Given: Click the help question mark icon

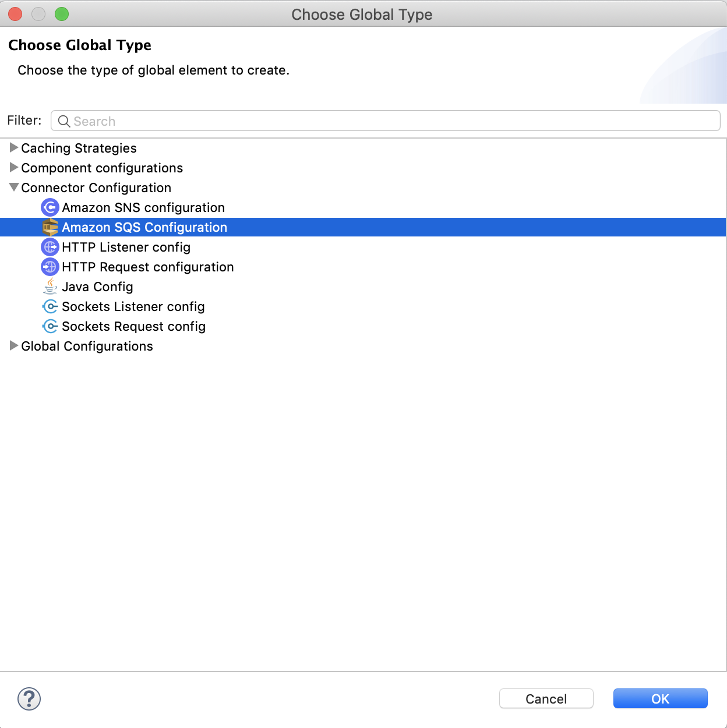Looking at the screenshot, I should (x=29, y=699).
